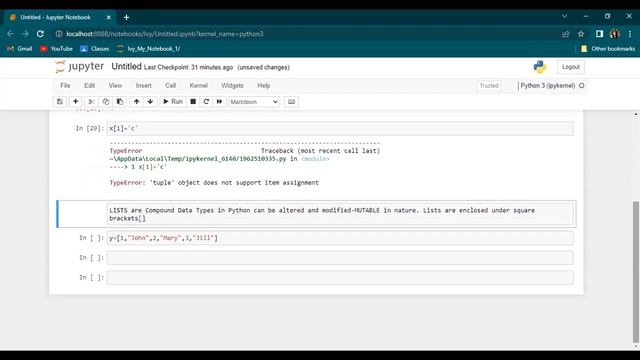Click the Trusted notebook indicator
Screen dimensions: 640x360
(489, 86)
